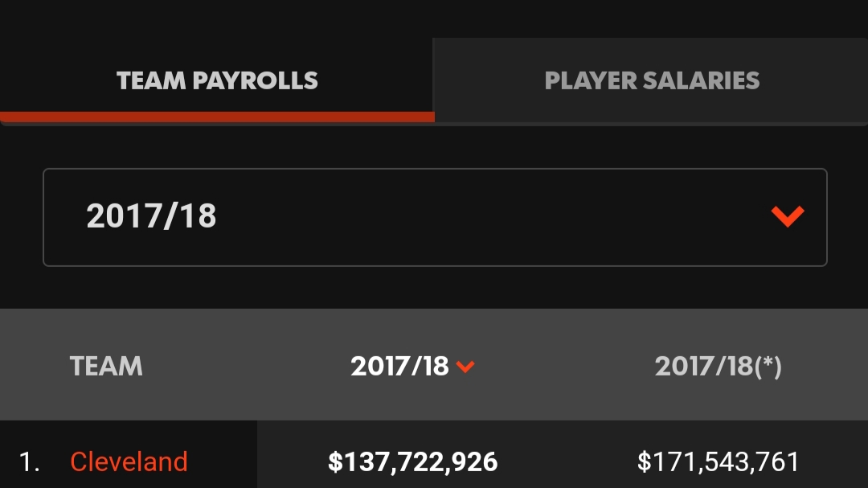
Task: Click dark area above Player Salaries tab
Action: [652, 18]
